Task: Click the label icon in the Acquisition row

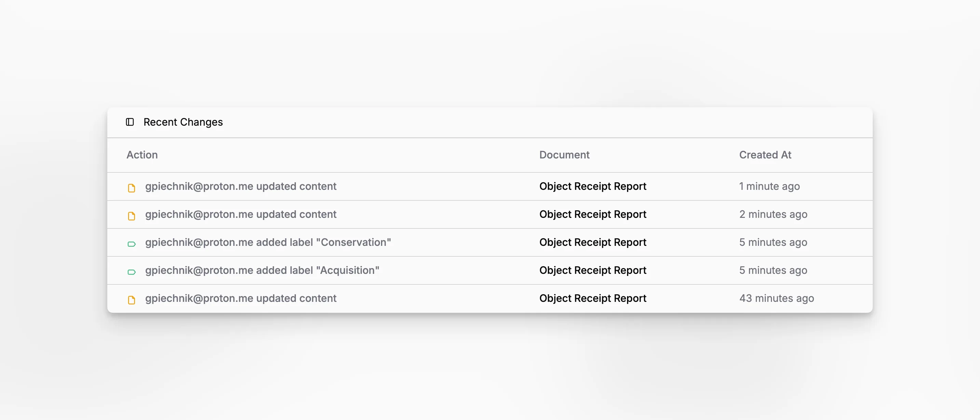Action: click(x=132, y=272)
